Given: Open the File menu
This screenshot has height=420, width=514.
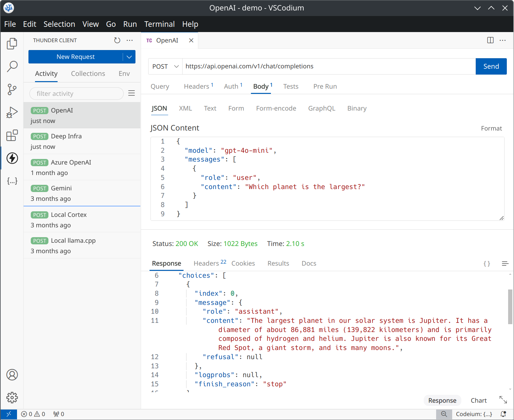Looking at the screenshot, I should click(10, 24).
